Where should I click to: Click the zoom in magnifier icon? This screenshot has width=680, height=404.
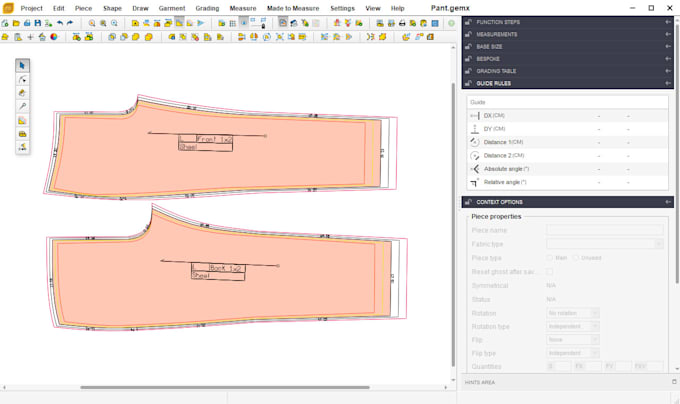click(92, 22)
